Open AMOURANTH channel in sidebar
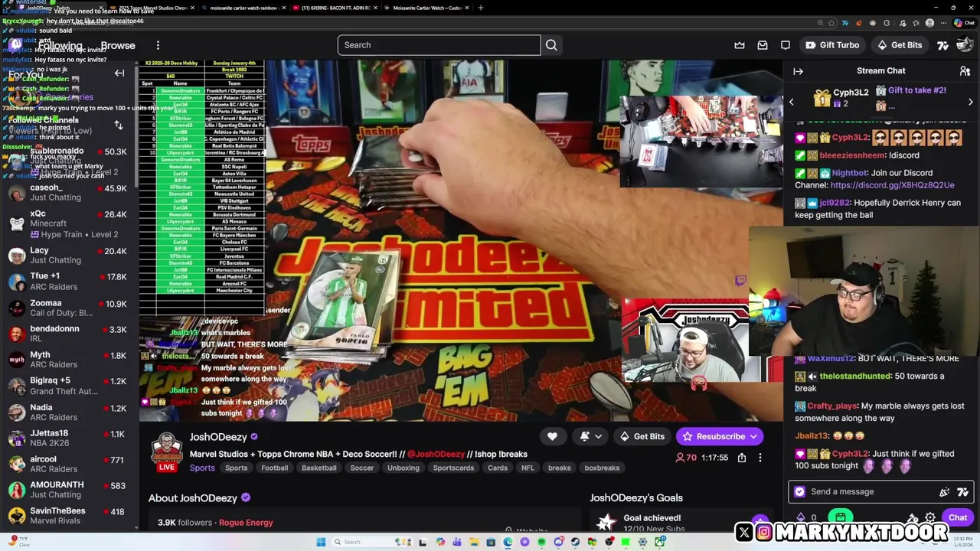 coord(69,490)
